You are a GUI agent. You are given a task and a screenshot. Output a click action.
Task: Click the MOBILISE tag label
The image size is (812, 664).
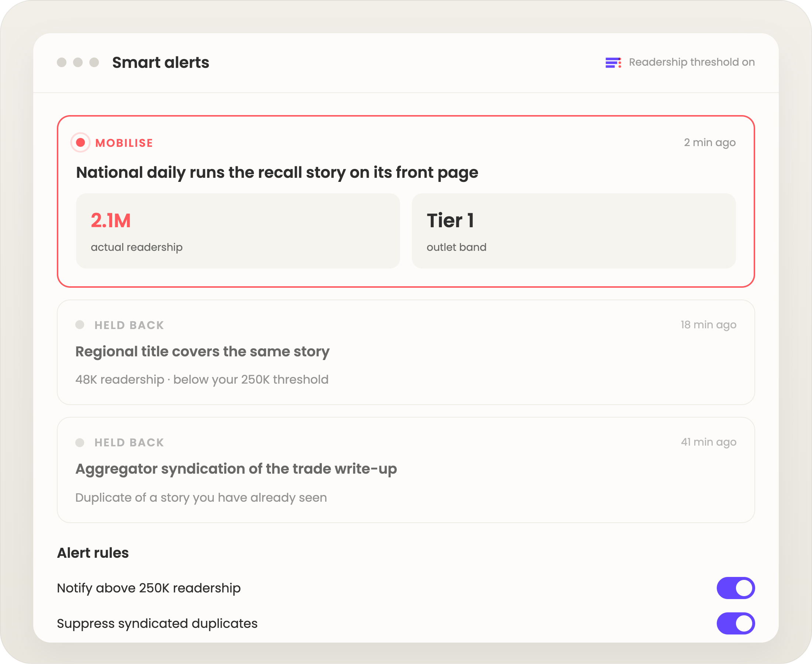124,143
